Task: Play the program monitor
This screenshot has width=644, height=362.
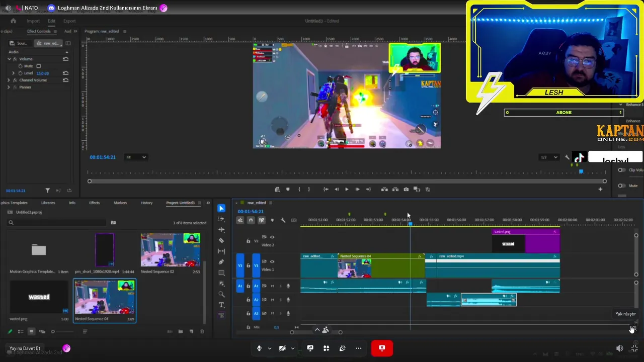Action: pyautogui.click(x=347, y=190)
